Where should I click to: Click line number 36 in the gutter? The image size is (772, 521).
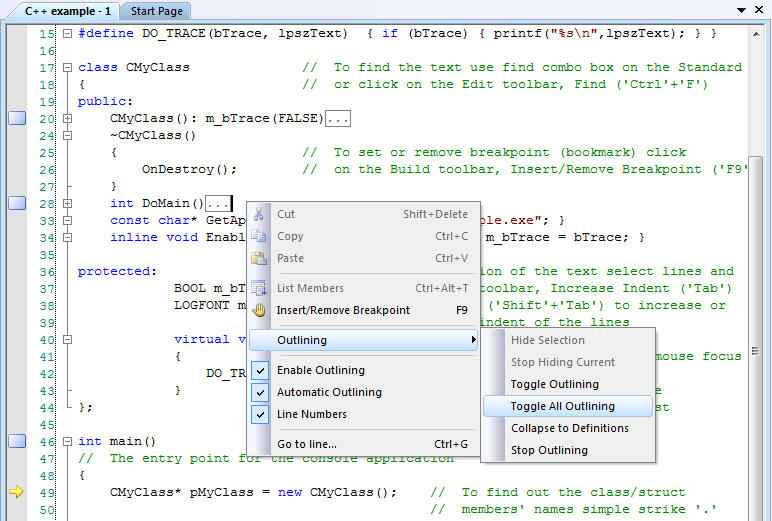tap(47, 272)
